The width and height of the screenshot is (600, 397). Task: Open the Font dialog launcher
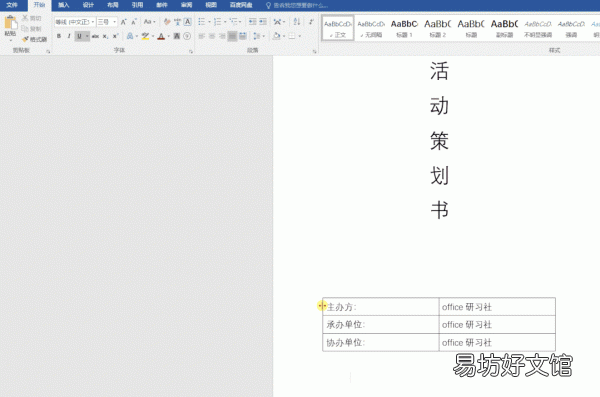pos(191,51)
